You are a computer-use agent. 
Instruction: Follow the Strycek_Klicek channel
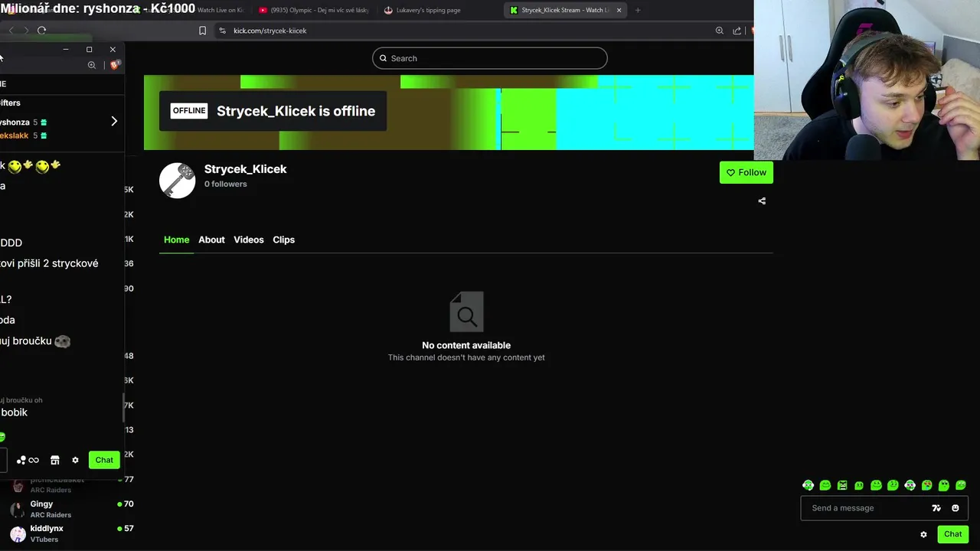(746, 172)
